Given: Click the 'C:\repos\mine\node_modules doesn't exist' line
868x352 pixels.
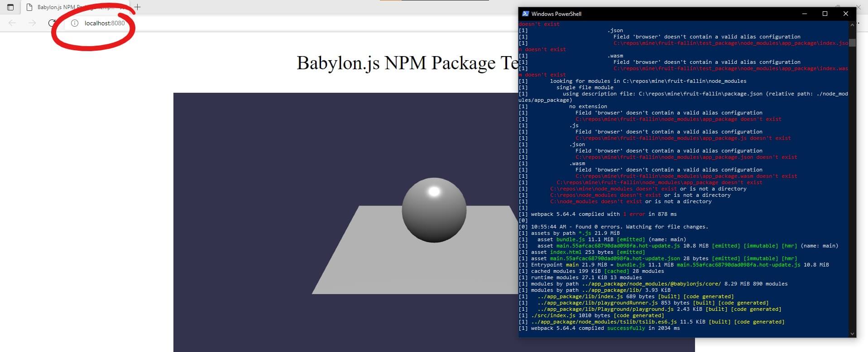Looking at the screenshot, I should [x=648, y=189].
